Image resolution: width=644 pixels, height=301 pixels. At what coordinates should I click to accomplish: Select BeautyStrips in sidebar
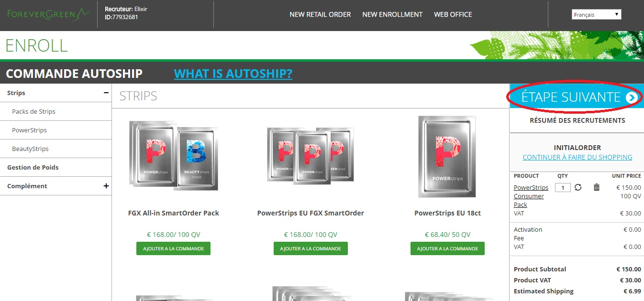click(x=30, y=149)
